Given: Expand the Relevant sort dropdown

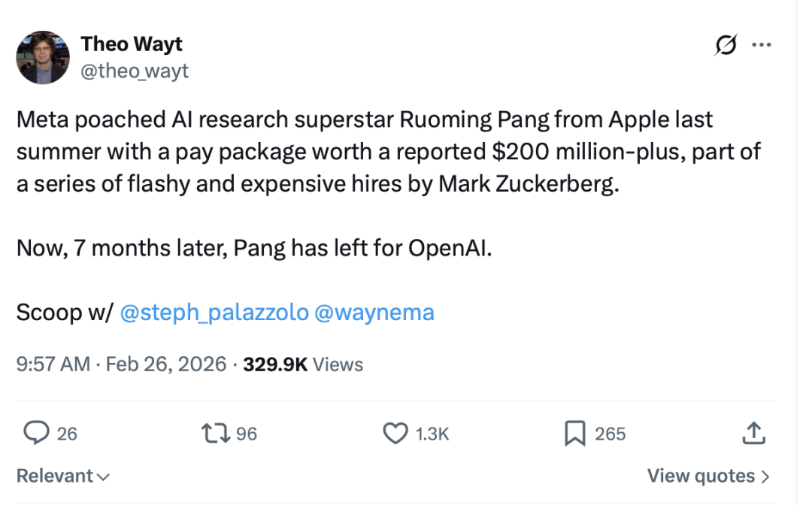Looking at the screenshot, I should tap(63, 476).
